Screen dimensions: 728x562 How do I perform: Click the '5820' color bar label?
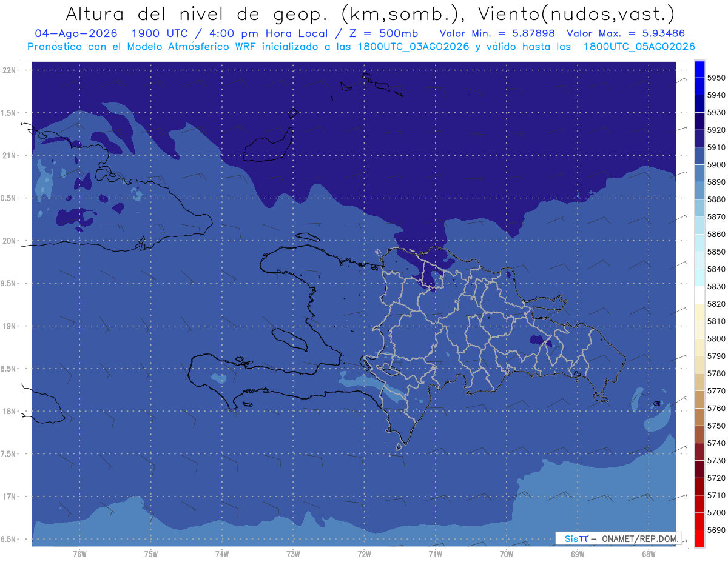pyautogui.click(x=716, y=304)
